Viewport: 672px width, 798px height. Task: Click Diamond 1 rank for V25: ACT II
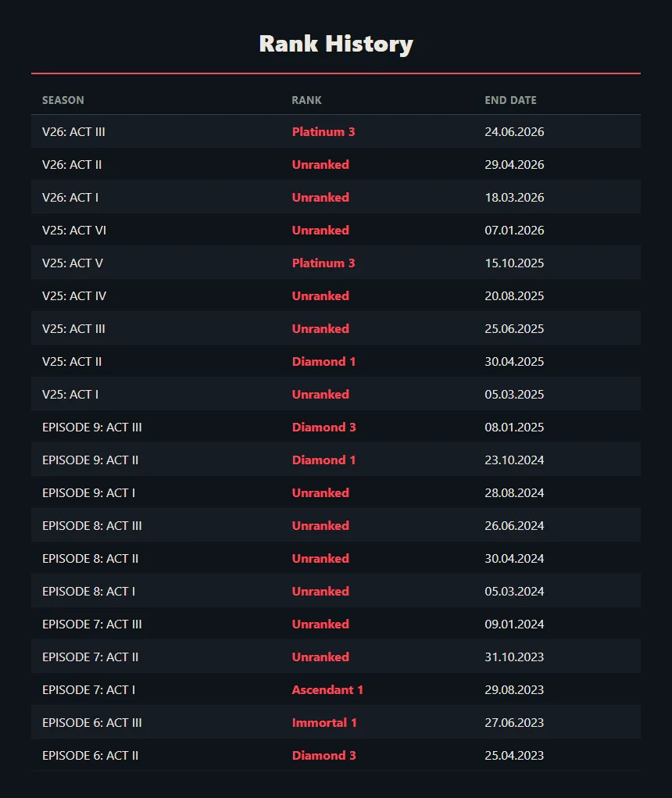tap(323, 361)
